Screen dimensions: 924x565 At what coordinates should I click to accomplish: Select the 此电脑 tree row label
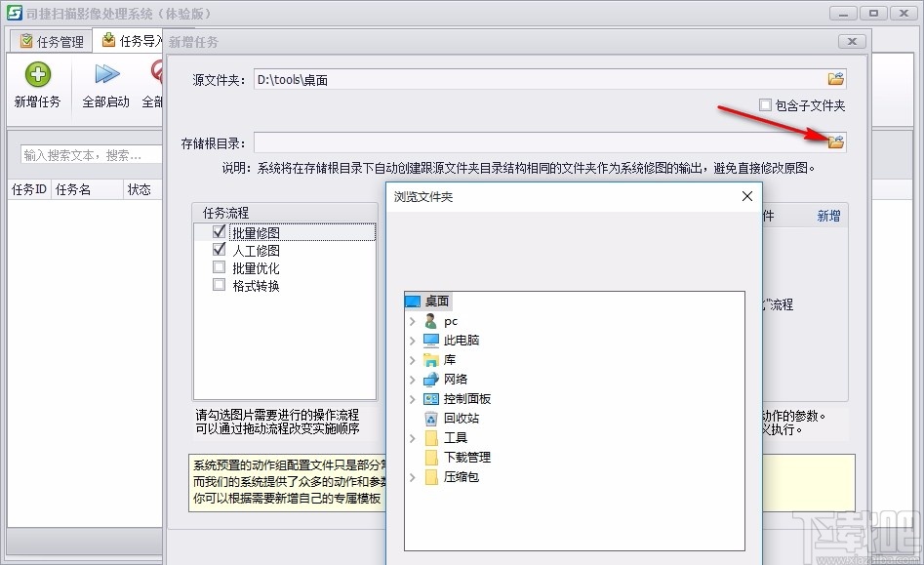pos(462,341)
